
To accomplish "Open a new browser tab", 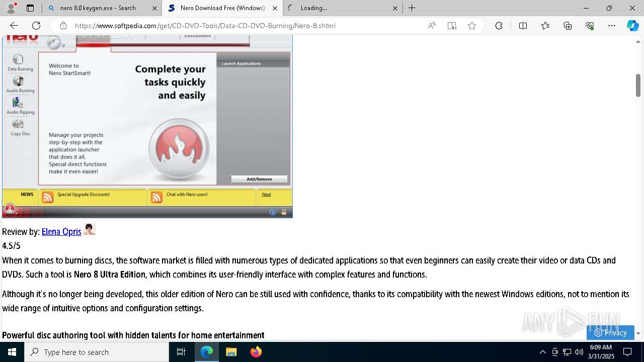I will tap(412, 8).
